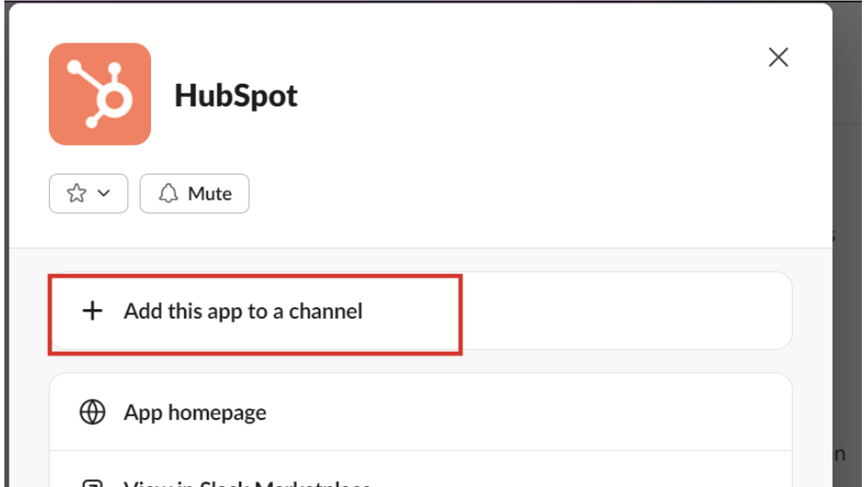
Task: Click the star icon to favorite HubSpot
Action: (77, 194)
